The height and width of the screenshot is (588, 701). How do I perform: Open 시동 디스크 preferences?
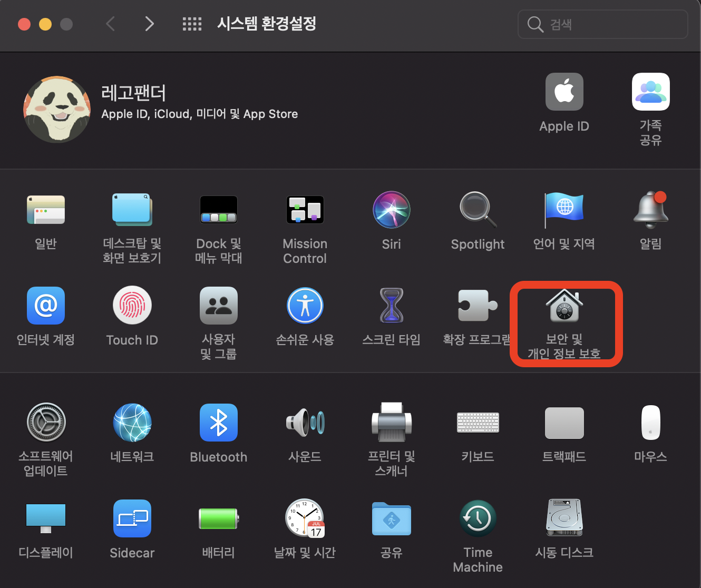[x=564, y=518]
